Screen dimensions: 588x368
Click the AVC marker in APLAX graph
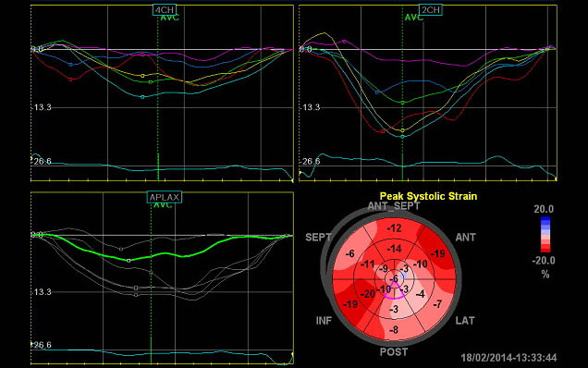coord(163,205)
